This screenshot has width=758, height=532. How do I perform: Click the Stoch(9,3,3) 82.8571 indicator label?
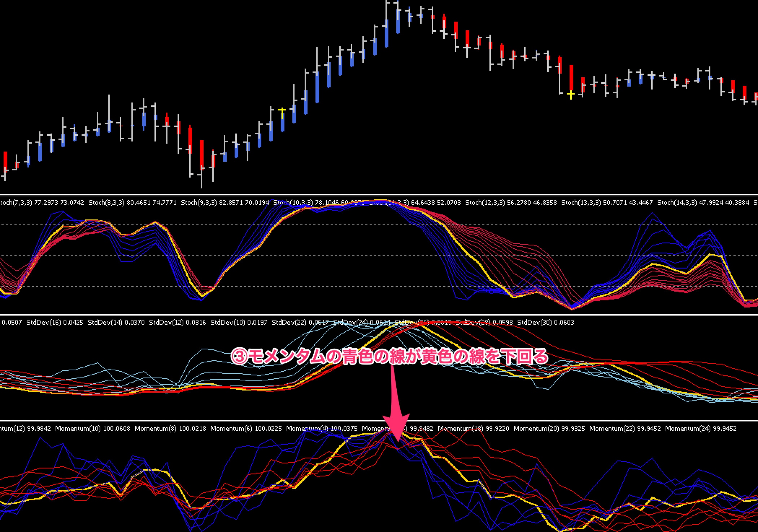225,202
